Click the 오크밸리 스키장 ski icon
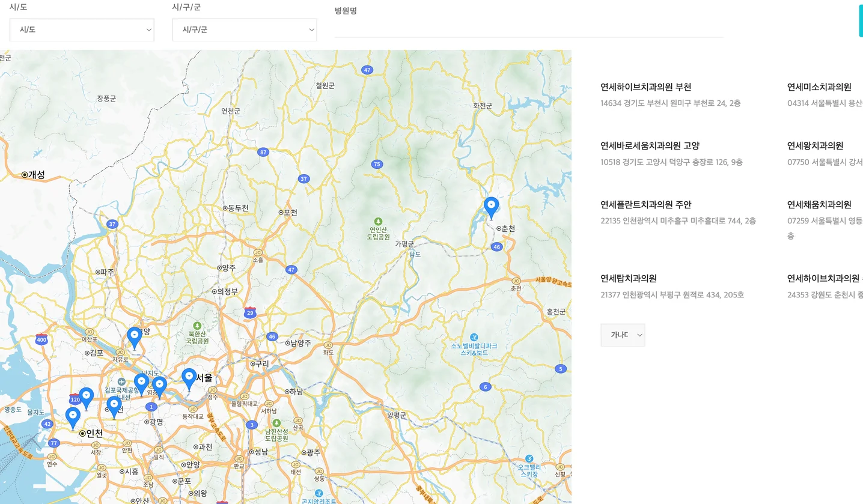Screen dimensions: 863x504 pos(529,458)
